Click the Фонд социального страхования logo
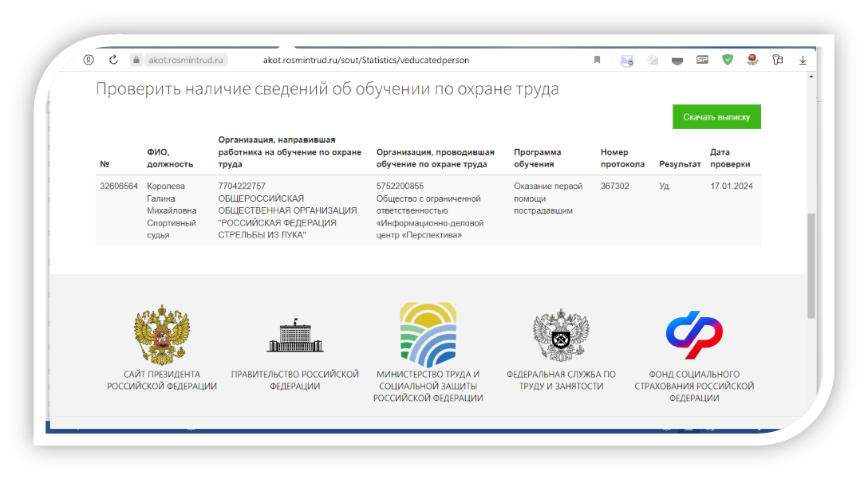The image size is (868, 479). point(695,335)
